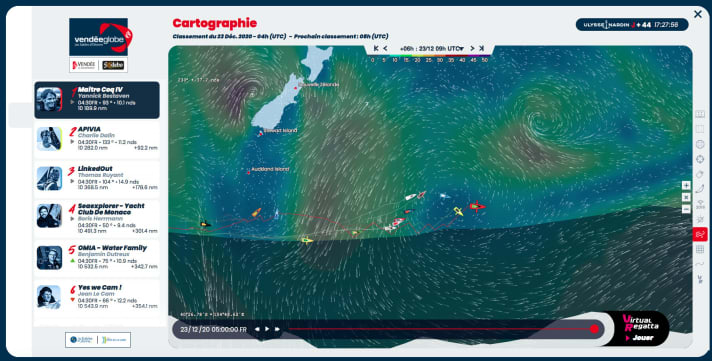Go to next wind forecast step
Viewport: 712px width, 361px height.
pyautogui.click(x=472, y=48)
